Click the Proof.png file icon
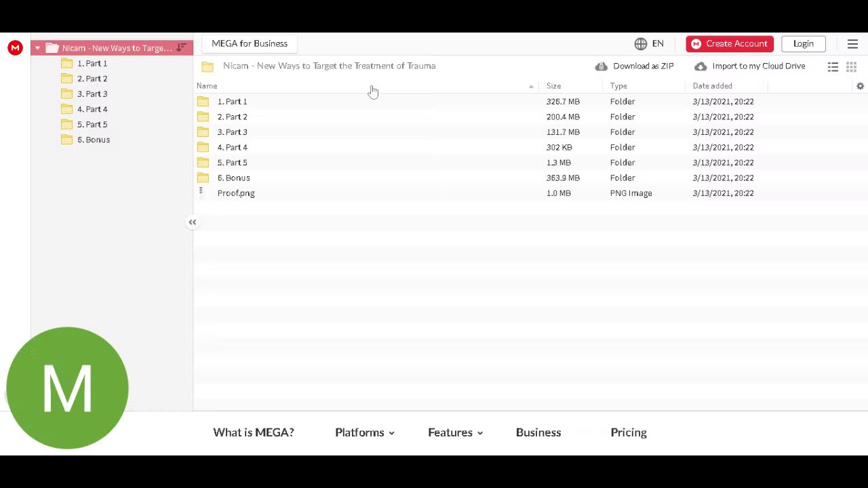Viewport: 868px width, 488px height. (201, 192)
